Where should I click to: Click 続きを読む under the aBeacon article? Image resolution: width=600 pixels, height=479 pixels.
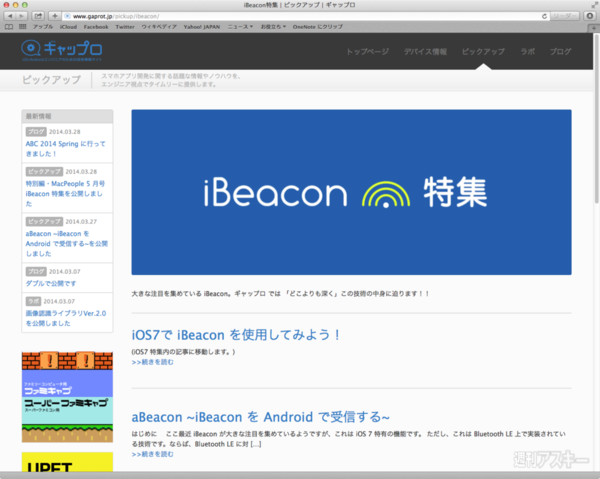pyautogui.click(x=152, y=454)
